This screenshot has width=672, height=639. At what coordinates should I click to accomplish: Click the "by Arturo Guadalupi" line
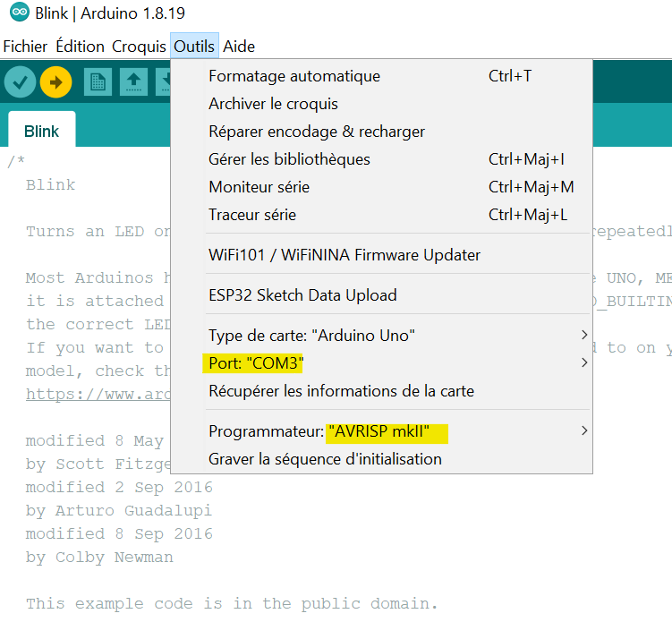(119, 510)
